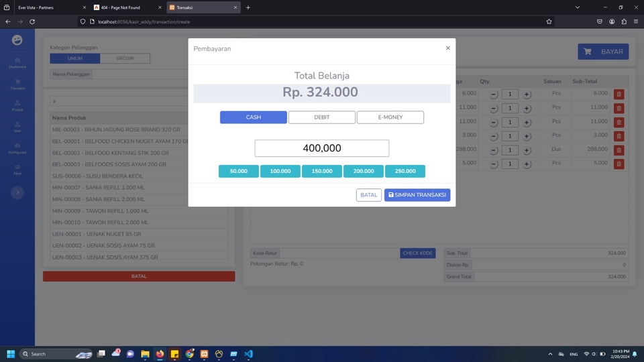The height and width of the screenshot is (362, 644).
Task: Select MIN-00010 TAWON REFILL 2.000 ML
Action: tap(139, 223)
